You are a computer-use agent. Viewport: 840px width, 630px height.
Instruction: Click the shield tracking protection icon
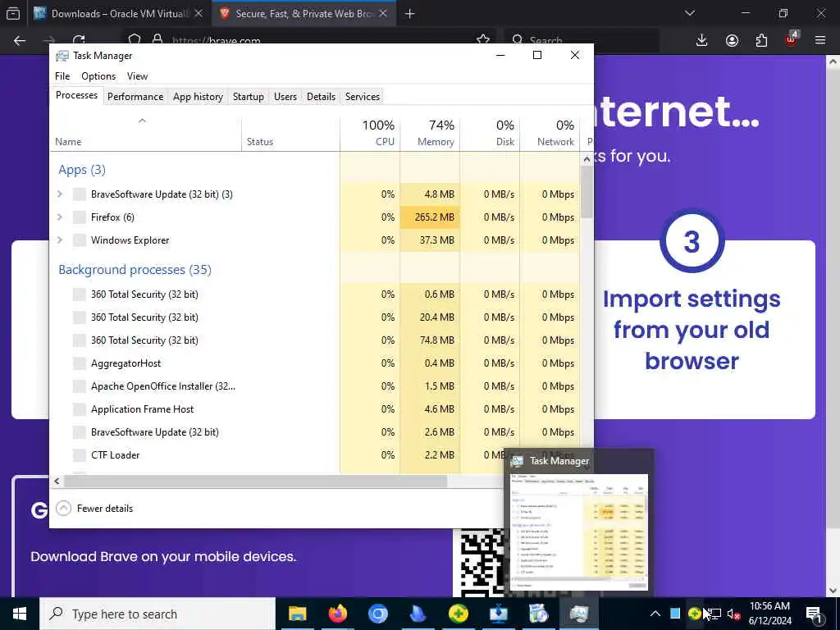[135, 39]
